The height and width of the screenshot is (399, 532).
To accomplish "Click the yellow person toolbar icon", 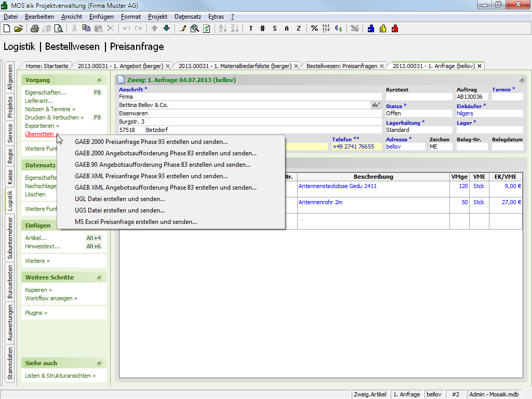I will pyautogui.click(x=383, y=29).
